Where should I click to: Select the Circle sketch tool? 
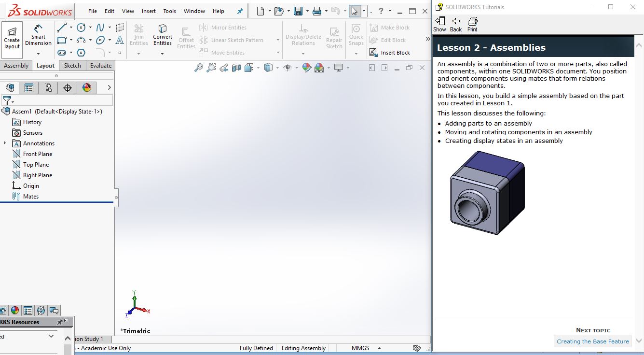81,28
